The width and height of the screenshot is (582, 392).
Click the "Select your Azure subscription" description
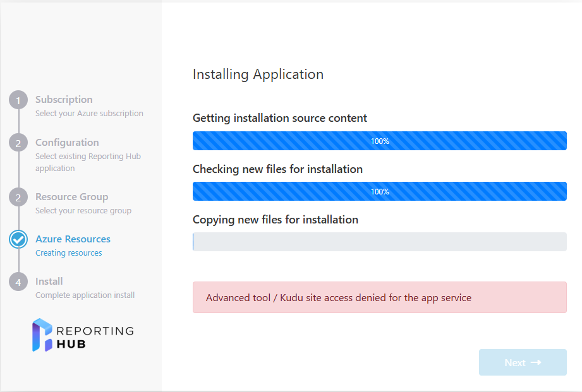[x=89, y=114]
